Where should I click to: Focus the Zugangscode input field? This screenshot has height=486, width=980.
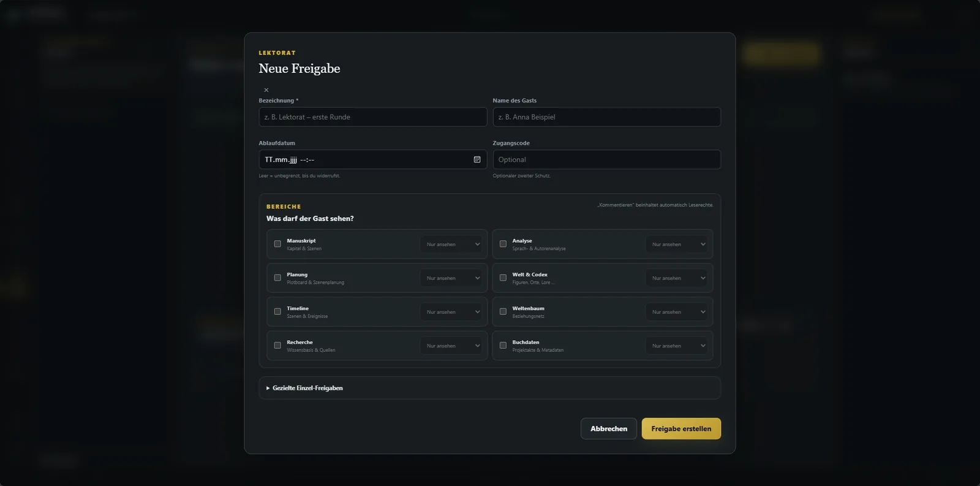pos(607,159)
